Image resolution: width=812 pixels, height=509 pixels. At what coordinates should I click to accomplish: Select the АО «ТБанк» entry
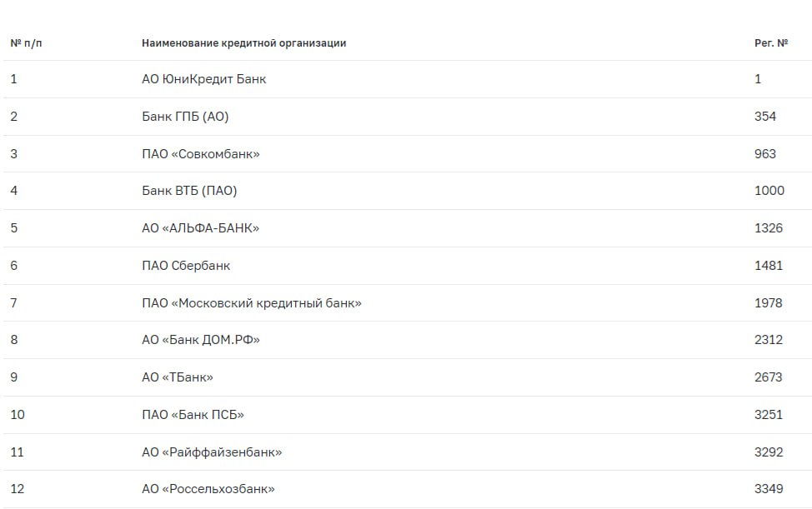[x=178, y=377]
